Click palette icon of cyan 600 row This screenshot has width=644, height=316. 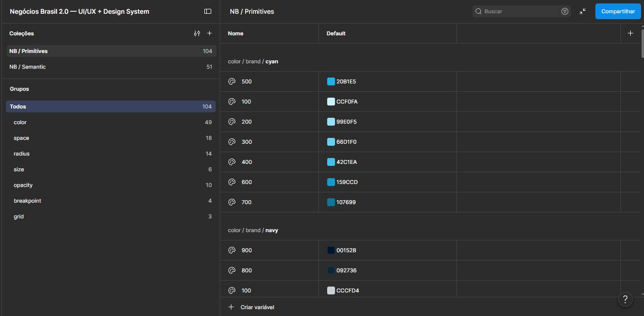click(x=232, y=182)
